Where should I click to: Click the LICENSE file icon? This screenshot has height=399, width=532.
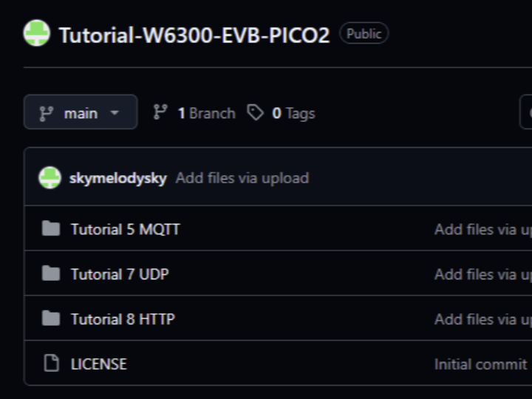51,364
